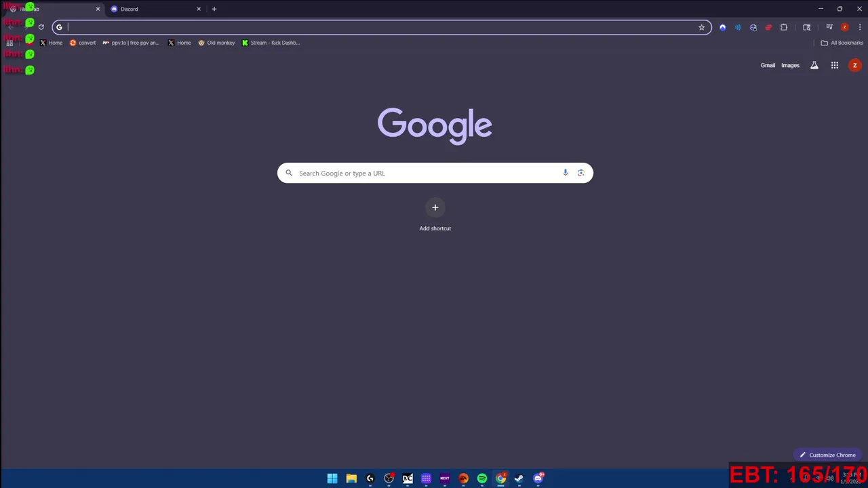This screenshot has width=868, height=488.
Task: Reload the current page
Action: (41, 27)
